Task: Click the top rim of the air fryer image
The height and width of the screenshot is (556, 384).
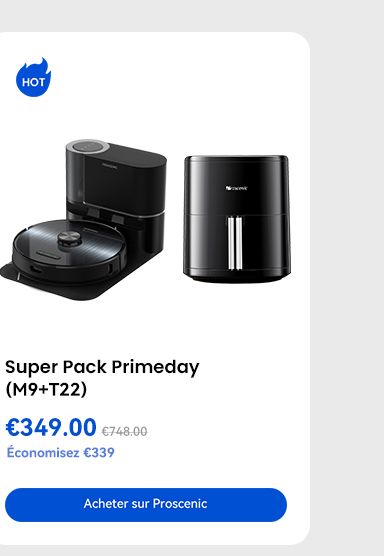Action: (x=236, y=158)
